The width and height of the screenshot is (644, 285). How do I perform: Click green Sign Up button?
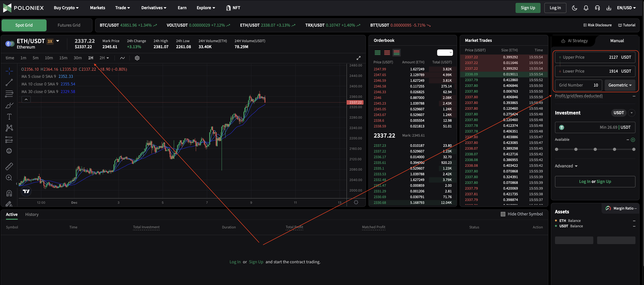click(x=527, y=8)
